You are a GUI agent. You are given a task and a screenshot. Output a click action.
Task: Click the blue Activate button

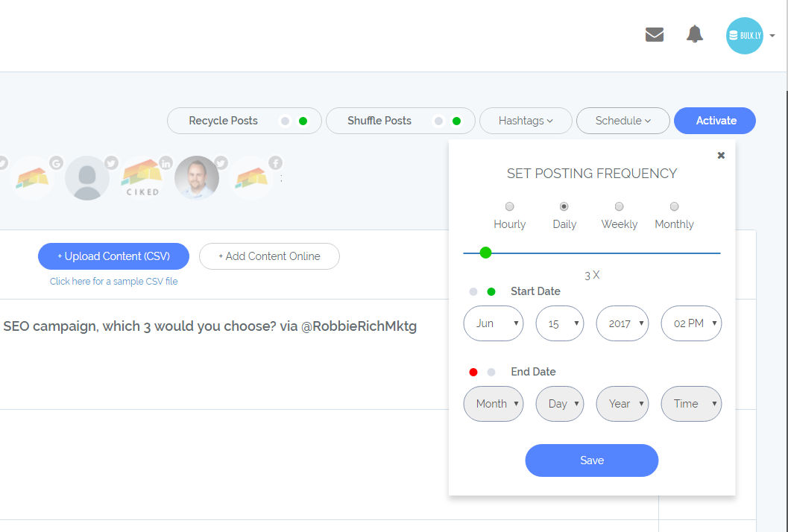click(x=714, y=121)
